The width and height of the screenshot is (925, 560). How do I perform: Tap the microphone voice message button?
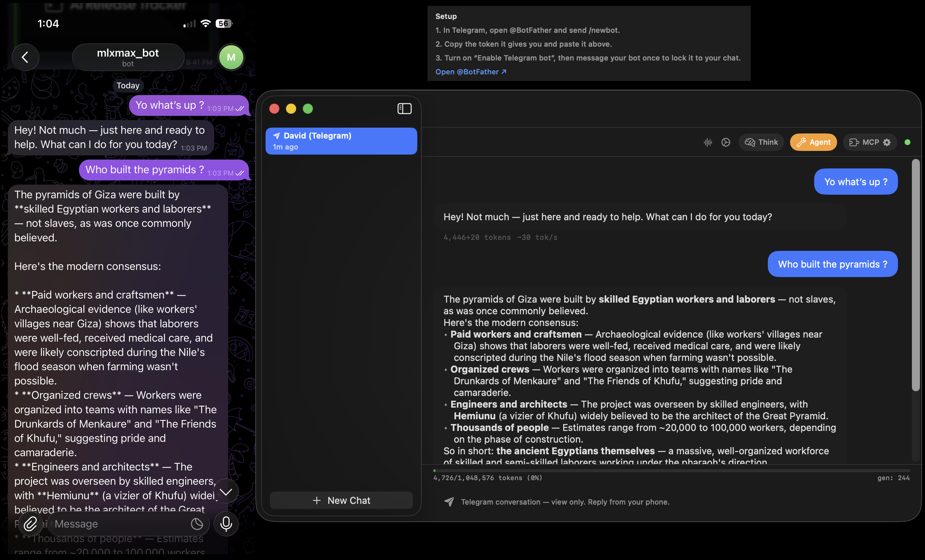coord(226,524)
